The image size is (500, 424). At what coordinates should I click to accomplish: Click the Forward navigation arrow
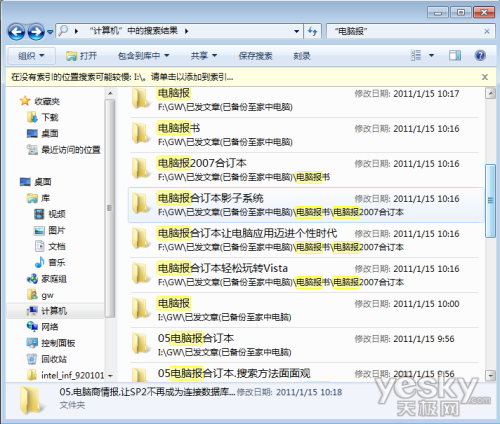tap(36, 32)
